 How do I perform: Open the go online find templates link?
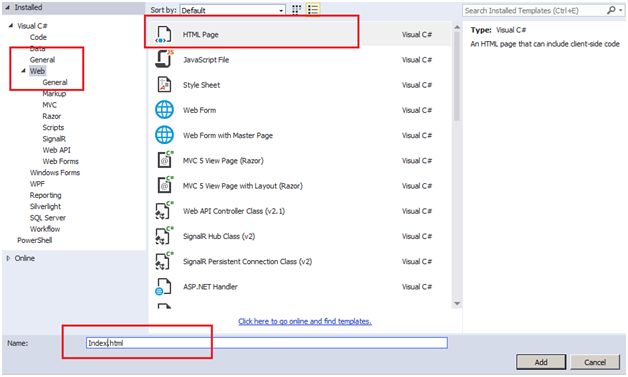pyautogui.click(x=305, y=321)
